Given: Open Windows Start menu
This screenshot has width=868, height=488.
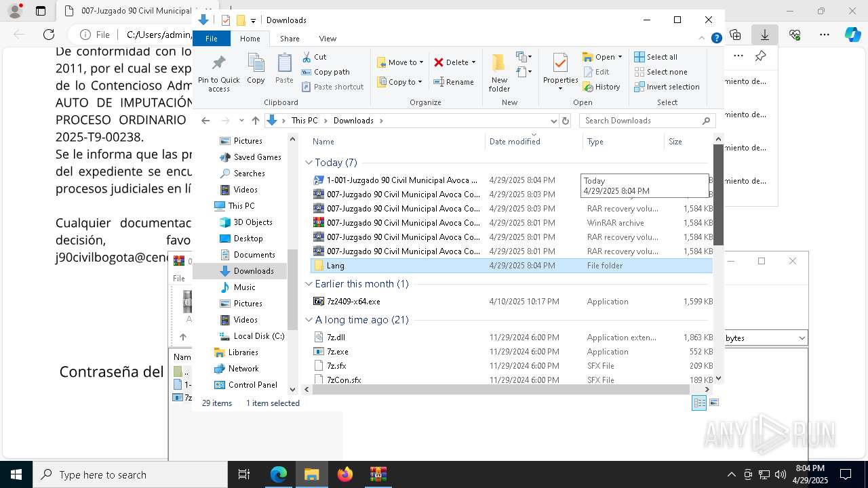Looking at the screenshot, I should (16, 474).
